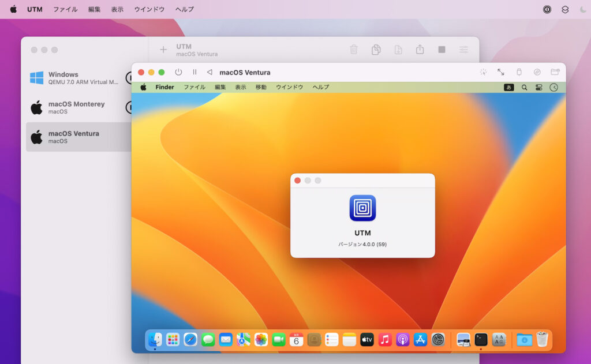Image resolution: width=591 pixels, height=364 pixels.
Task: Pause emulation using the pause icon
Action: click(194, 72)
